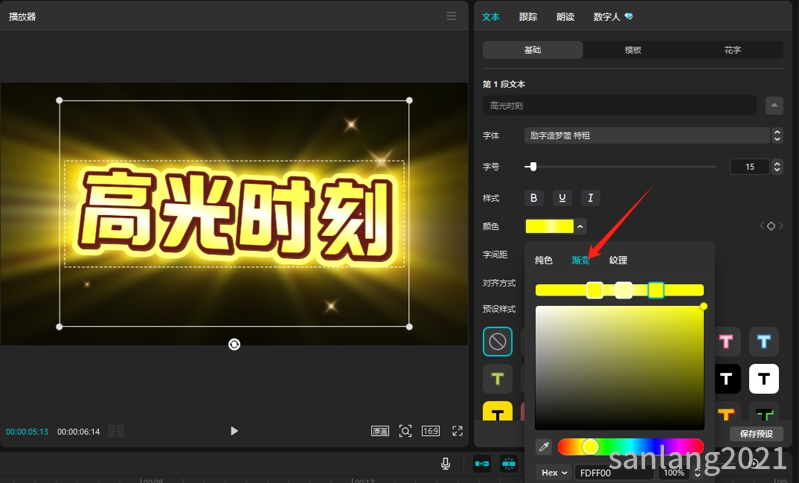799x483 pixels.
Task: Enter fullscreen preview mode
Action: click(457, 431)
